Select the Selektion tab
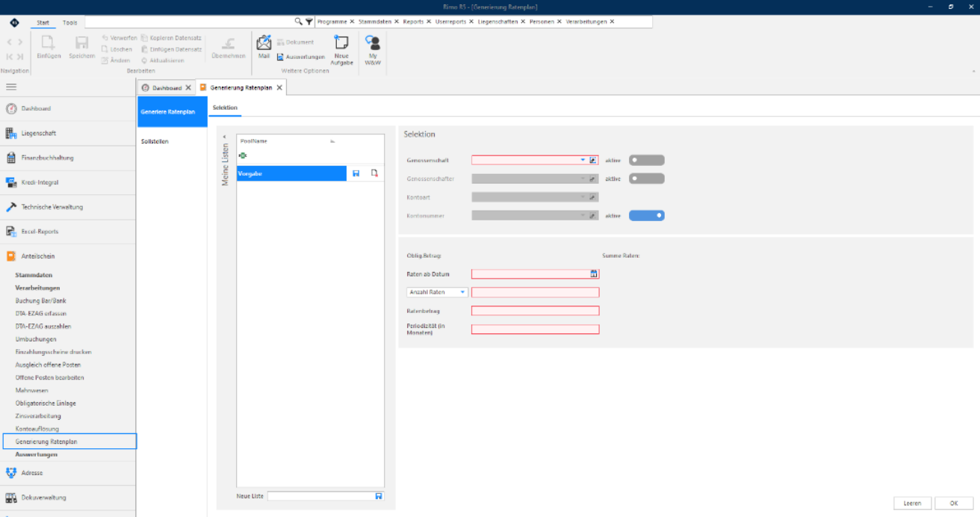The image size is (980, 517). tap(225, 108)
